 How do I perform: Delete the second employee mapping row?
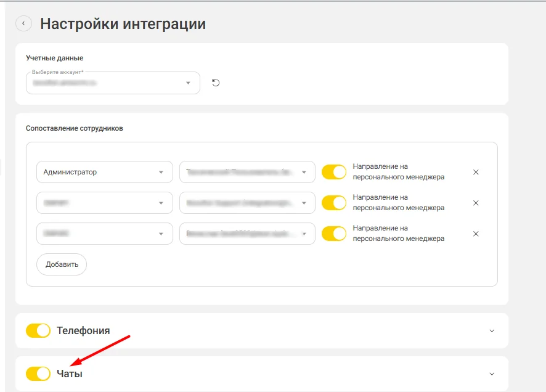click(476, 203)
